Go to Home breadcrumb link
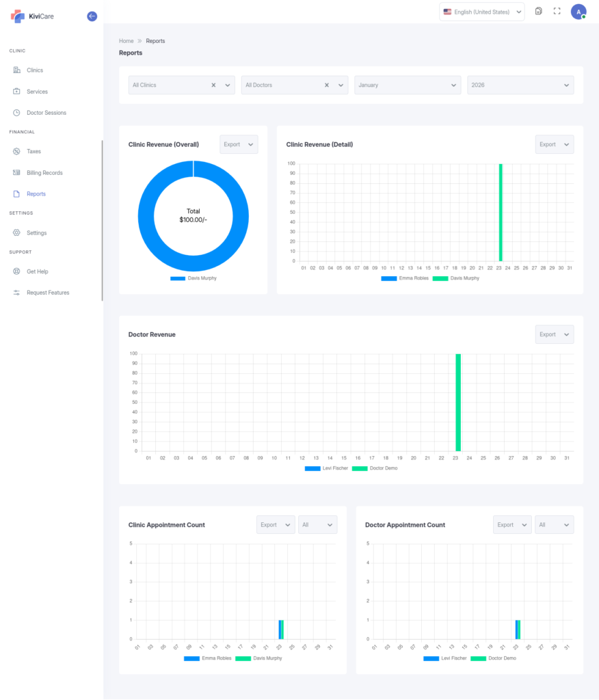 [x=127, y=41]
